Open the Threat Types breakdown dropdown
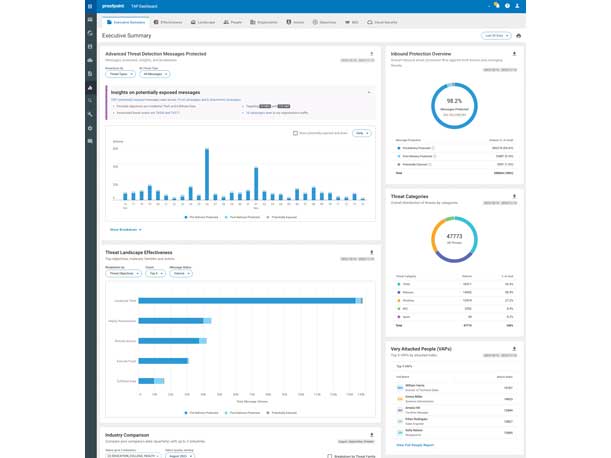 tap(119, 74)
